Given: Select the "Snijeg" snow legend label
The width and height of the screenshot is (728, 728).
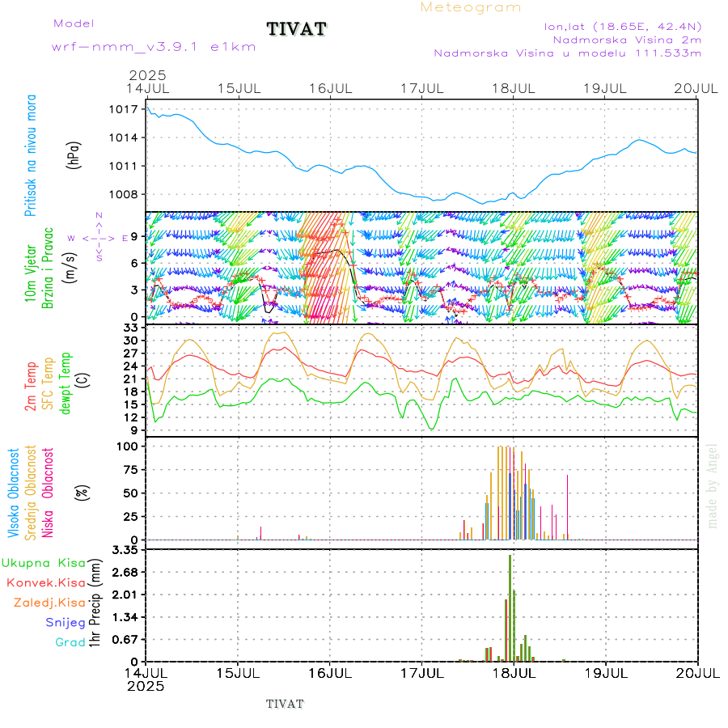Looking at the screenshot, I should click(66, 623).
